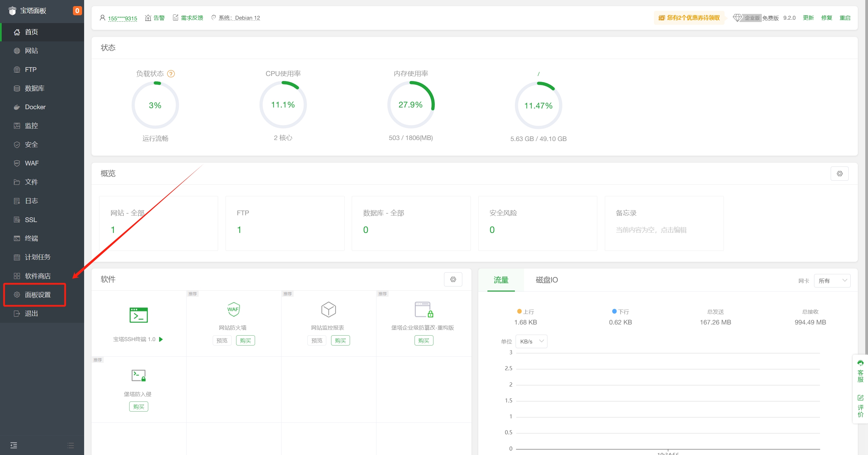Open 面板设置 in the sidebar
The image size is (868, 455).
pos(38,295)
